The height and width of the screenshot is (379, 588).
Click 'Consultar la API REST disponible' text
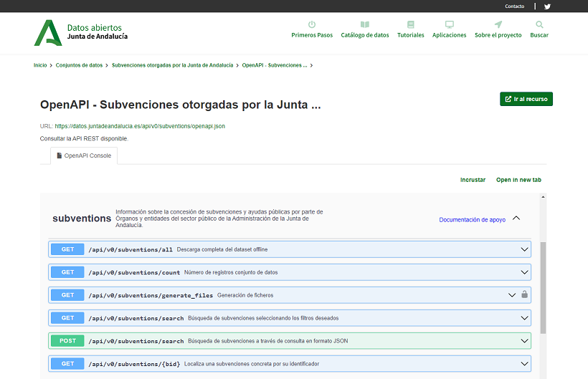[x=84, y=138]
